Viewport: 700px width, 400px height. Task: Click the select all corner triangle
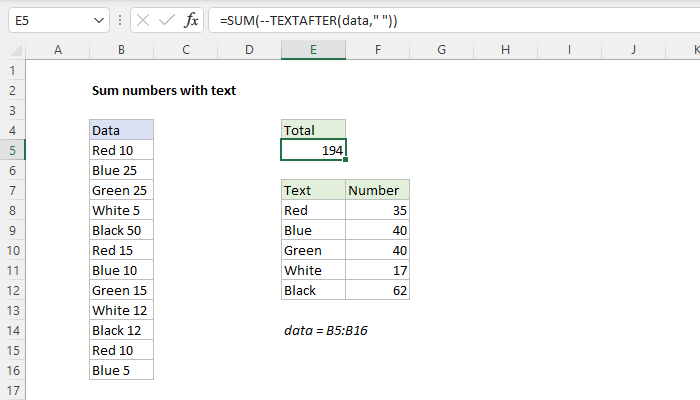point(13,49)
